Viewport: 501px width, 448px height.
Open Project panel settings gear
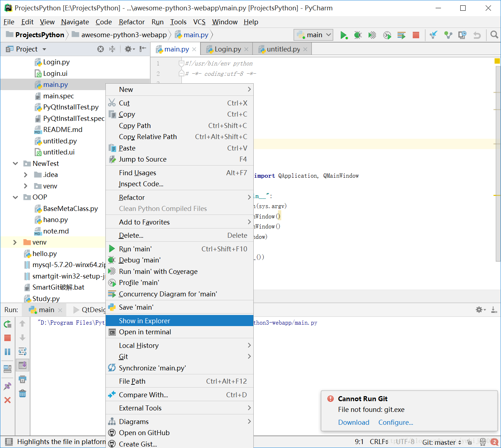click(129, 49)
